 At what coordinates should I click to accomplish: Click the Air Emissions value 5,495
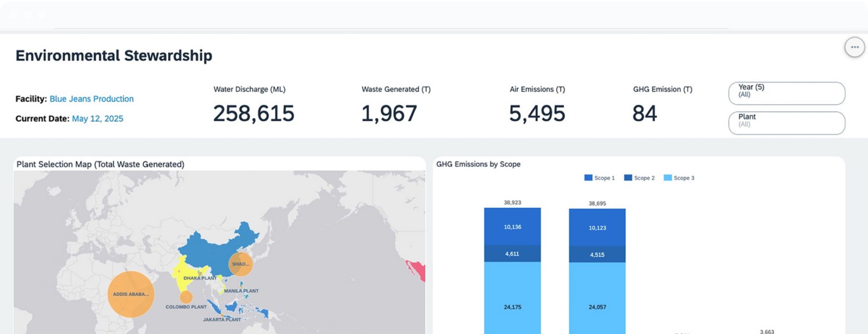[537, 113]
